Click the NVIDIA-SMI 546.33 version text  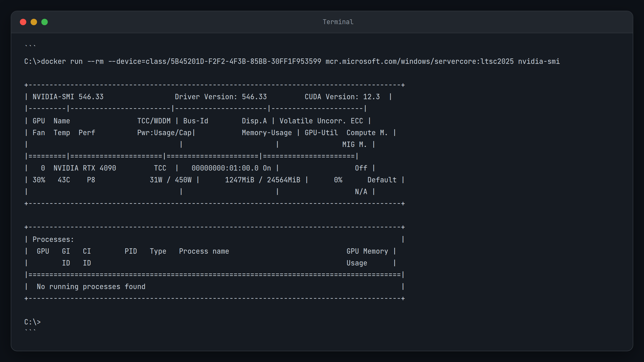(x=68, y=97)
